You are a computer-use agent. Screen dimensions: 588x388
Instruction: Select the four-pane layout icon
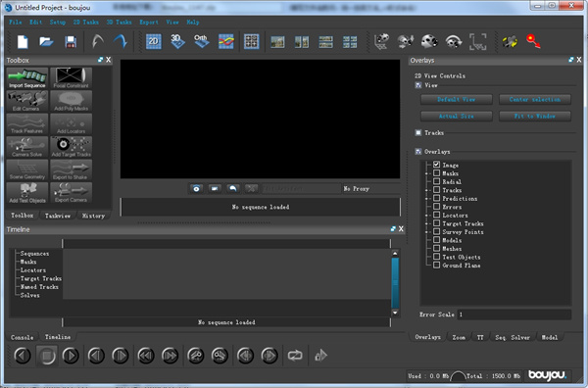[x=350, y=41]
